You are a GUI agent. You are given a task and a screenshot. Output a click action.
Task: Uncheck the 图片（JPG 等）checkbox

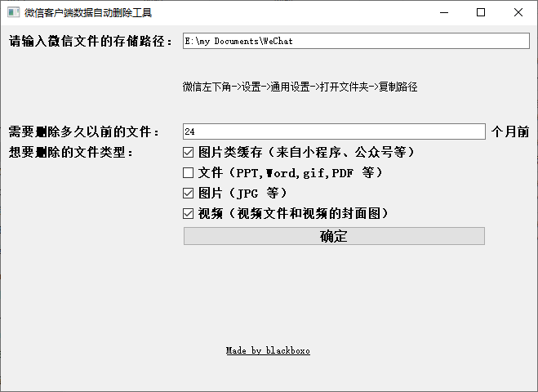point(188,194)
